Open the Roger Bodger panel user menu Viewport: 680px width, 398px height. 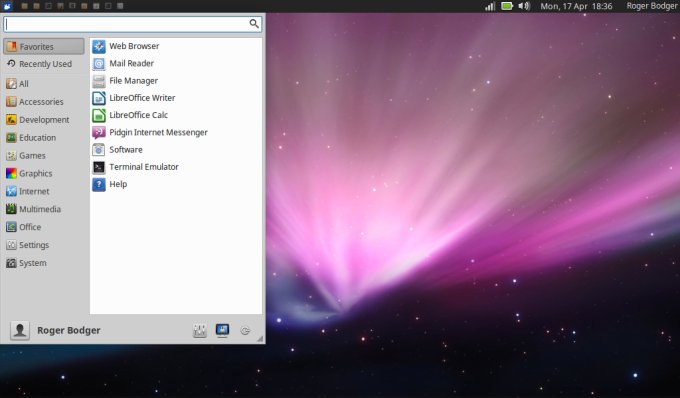(651, 6)
